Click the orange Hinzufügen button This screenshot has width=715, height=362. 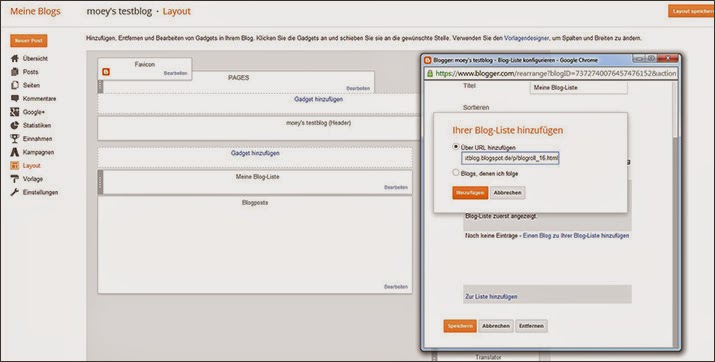[470, 193]
